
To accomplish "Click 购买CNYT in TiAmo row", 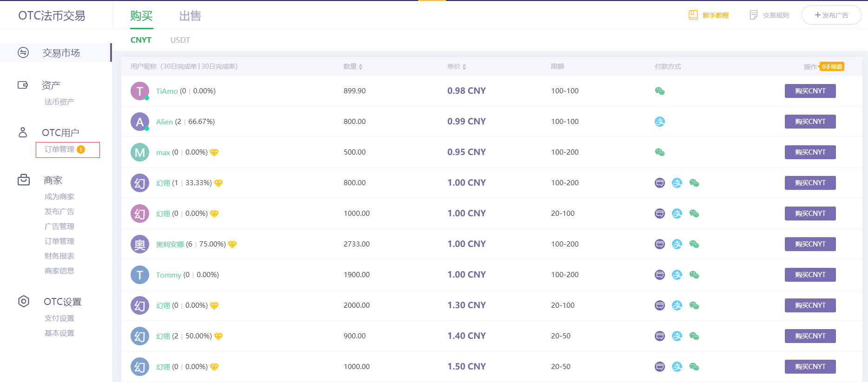I will click(x=810, y=91).
